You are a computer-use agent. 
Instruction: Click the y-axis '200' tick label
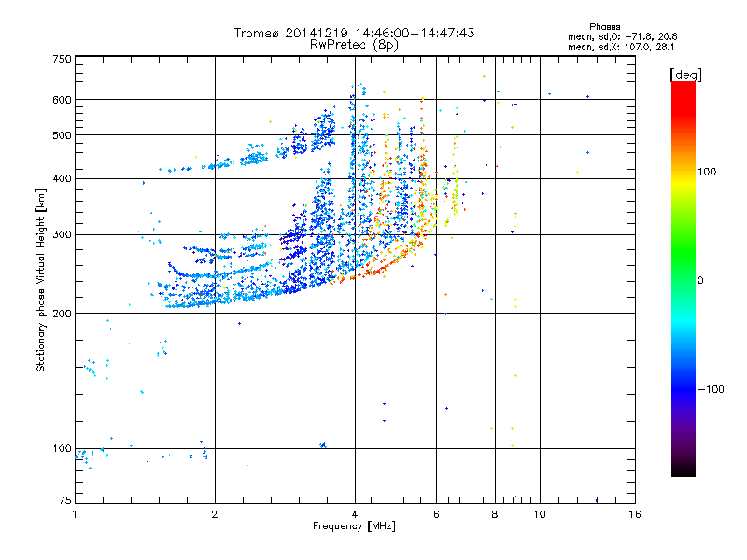point(62,314)
